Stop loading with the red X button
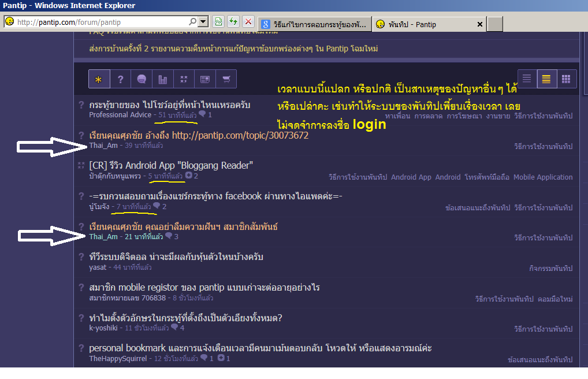588x379 pixels. tap(248, 22)
